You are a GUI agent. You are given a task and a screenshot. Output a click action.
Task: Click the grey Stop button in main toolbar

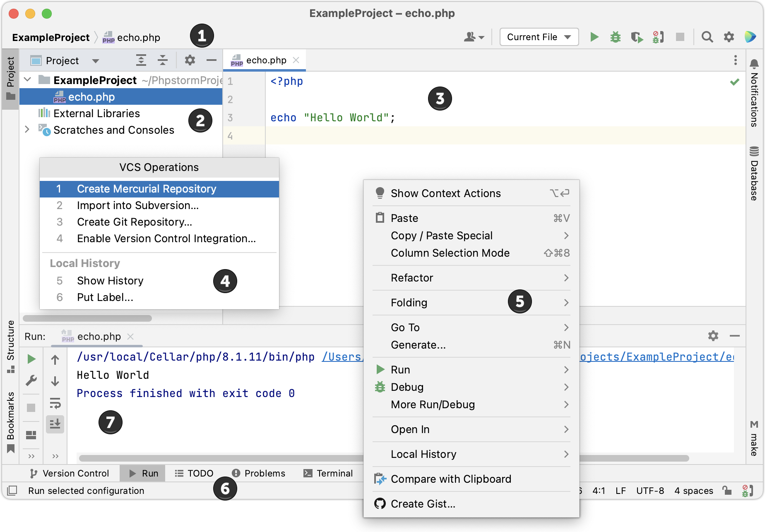680,37
